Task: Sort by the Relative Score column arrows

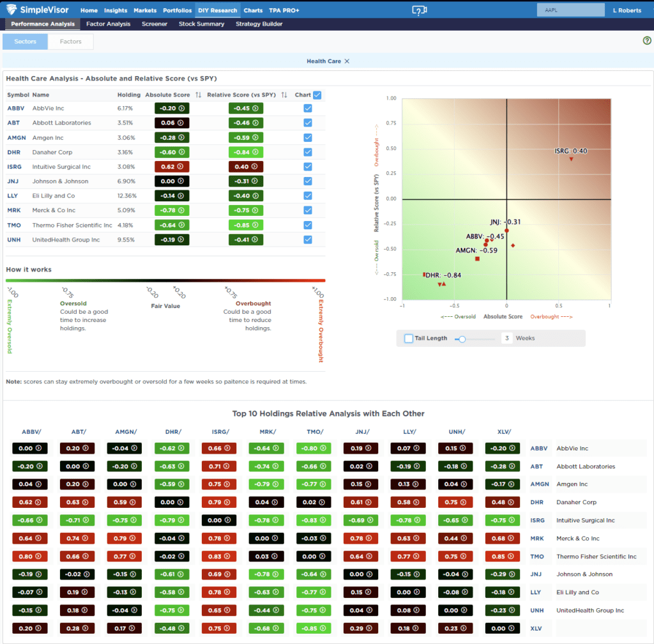Action: click(285, 95)
